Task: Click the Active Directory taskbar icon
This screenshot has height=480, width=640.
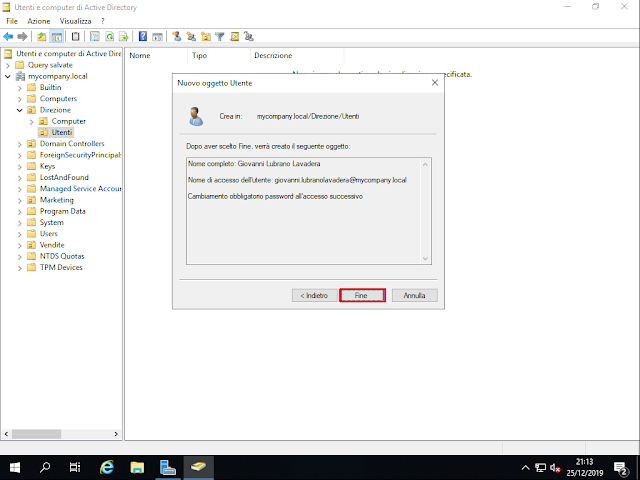Action: pos(198,467)
